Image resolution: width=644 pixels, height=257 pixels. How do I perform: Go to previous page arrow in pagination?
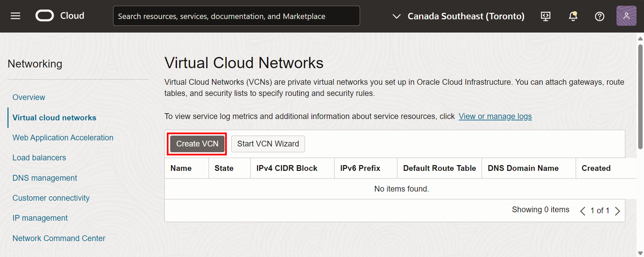tap(583, 211)
